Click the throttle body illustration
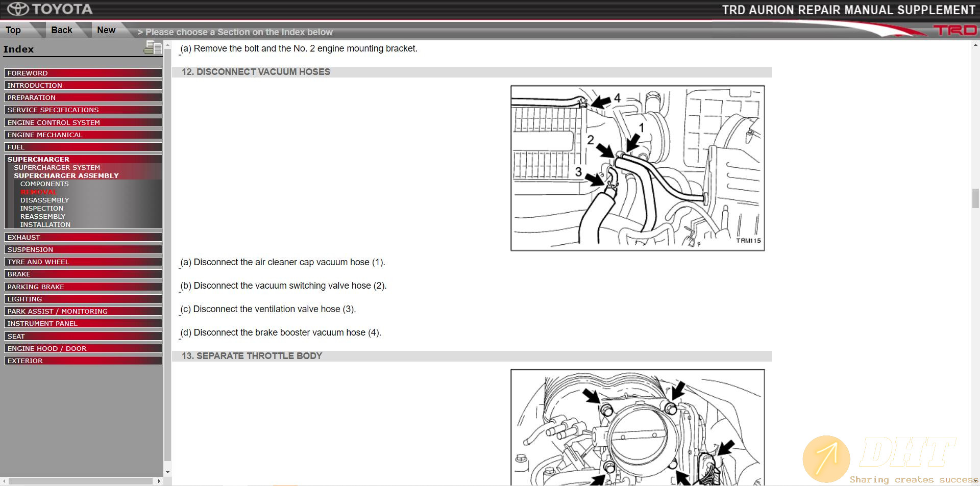This screenshot has width=980, height=486. pyautogui.click(x=638, y=427)
